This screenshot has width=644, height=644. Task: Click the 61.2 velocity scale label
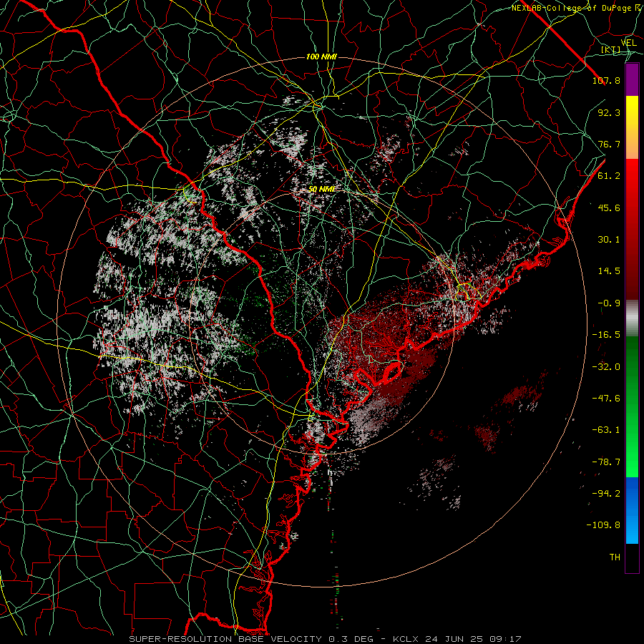click(609, 176)
